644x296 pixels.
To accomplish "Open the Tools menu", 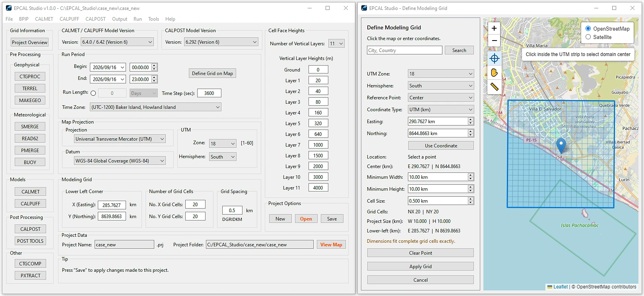I will click(x=153, y=19).
